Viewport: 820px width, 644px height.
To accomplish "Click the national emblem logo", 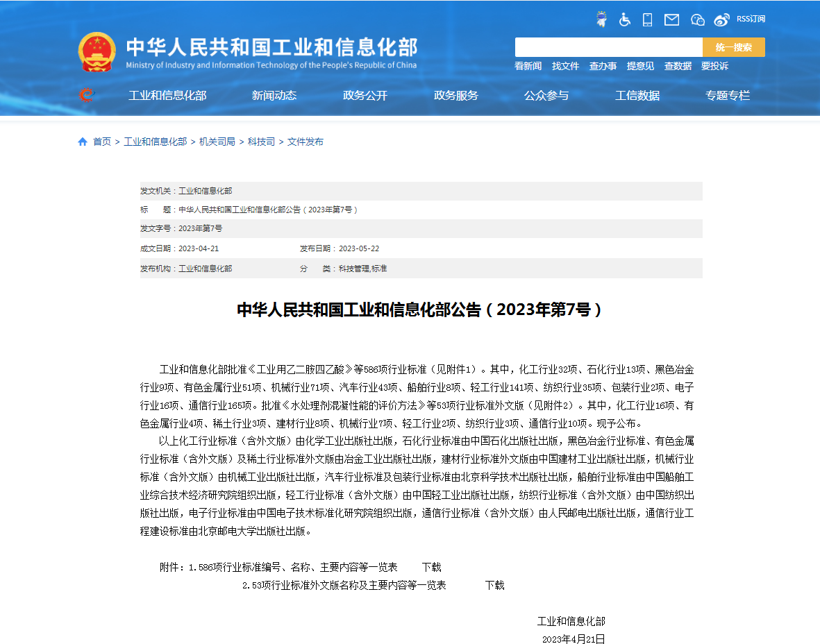I will coord(97,52).
